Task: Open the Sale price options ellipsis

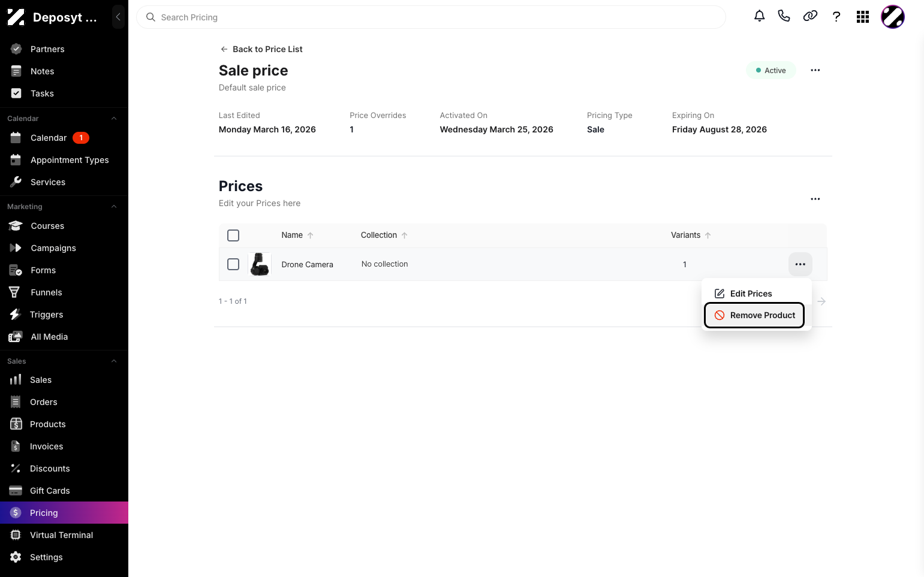Action: click(815, 70)
